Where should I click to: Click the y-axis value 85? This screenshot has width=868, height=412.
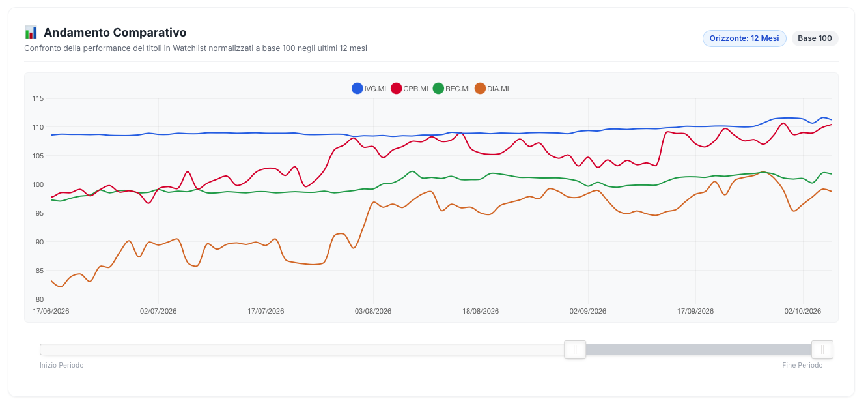pos(40,271)
